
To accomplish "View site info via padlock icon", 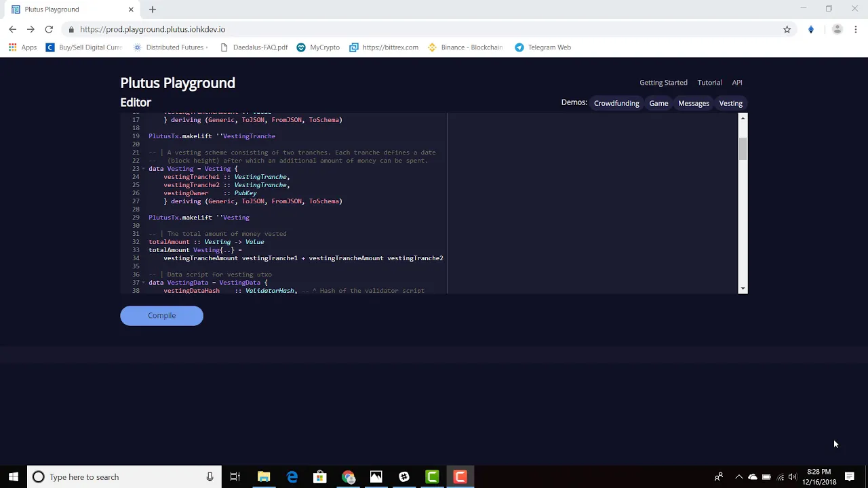I will (x=71, y=29).
